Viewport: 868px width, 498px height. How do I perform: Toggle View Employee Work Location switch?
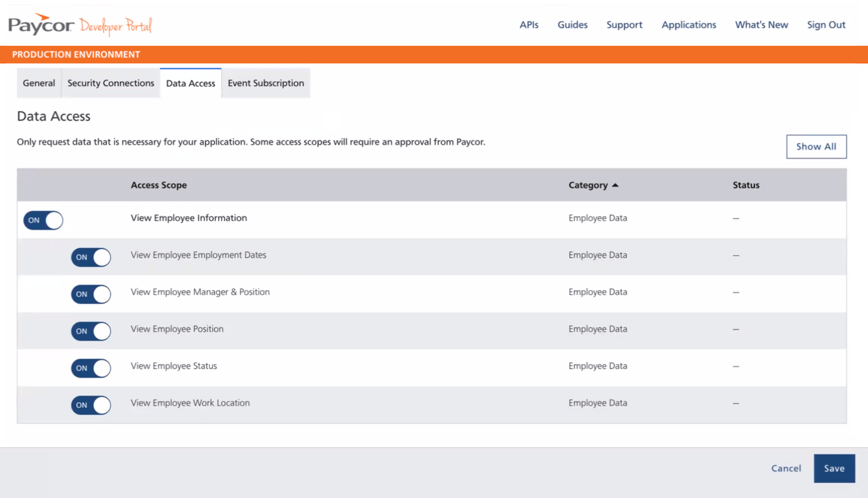click(x=91, y=405)
